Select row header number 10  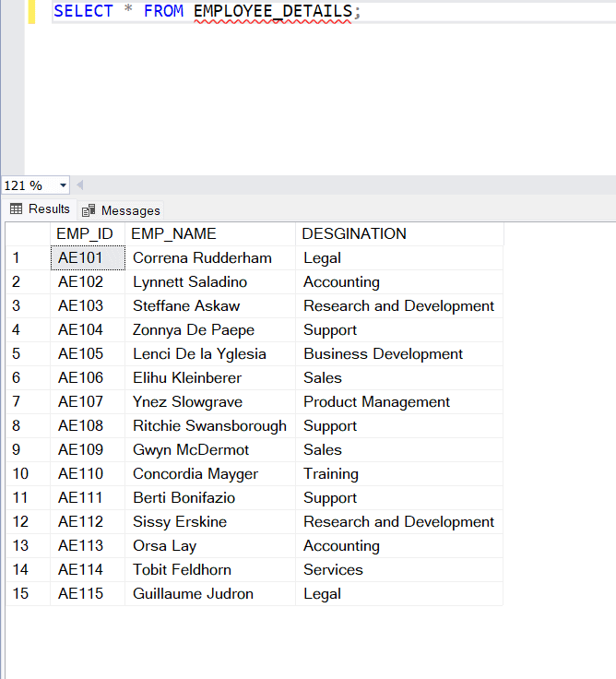coord(29,474)
